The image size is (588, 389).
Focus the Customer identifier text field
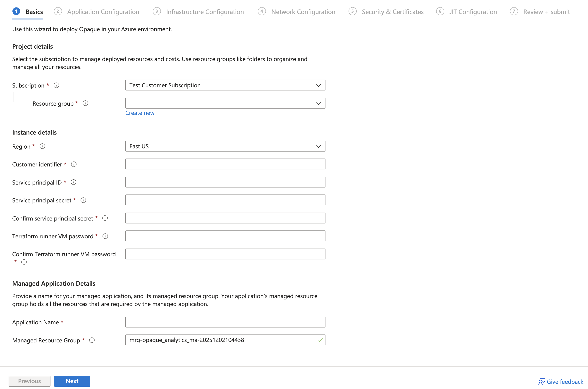(225, 164)
